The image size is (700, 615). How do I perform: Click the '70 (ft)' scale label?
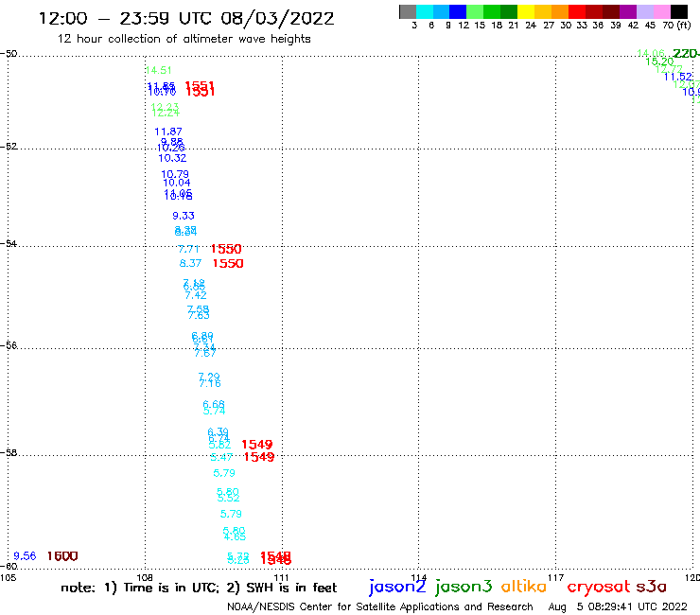(676, 26)
